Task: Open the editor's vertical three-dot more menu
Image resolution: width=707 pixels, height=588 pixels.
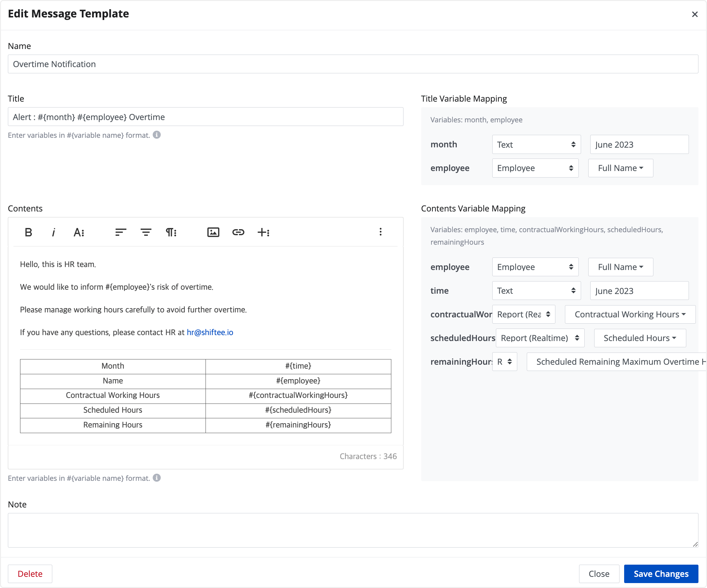Action: (x=380, y=232)
